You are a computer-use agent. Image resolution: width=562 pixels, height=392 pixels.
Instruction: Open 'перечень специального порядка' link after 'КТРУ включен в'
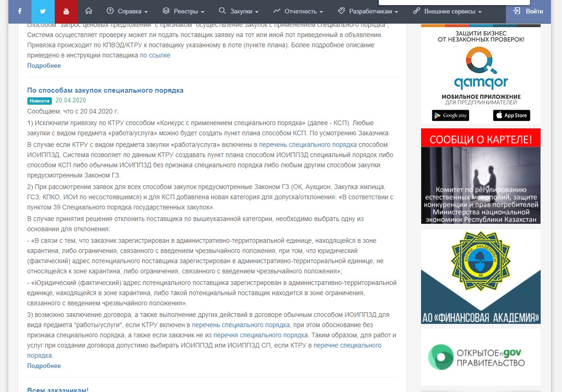[241, 325]
